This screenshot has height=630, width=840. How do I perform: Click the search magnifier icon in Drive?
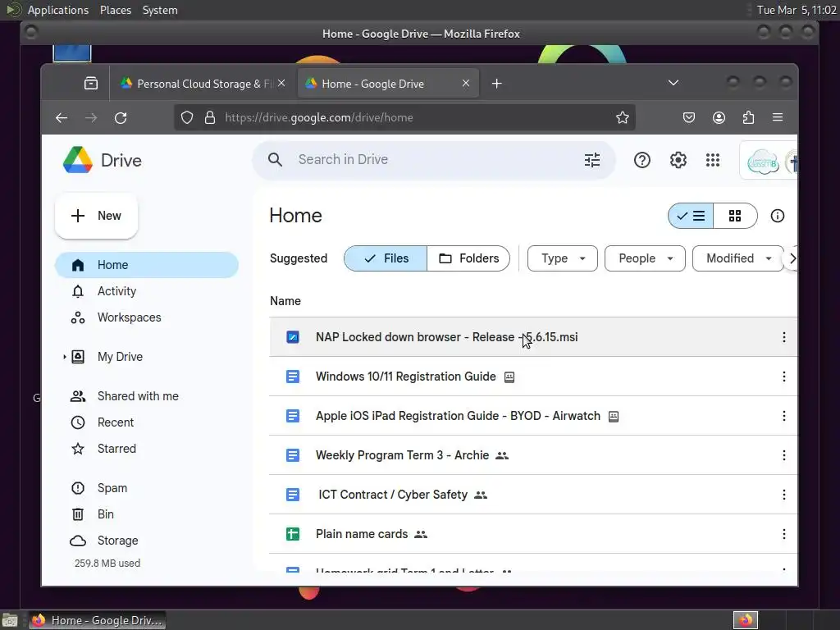[276, 160]
